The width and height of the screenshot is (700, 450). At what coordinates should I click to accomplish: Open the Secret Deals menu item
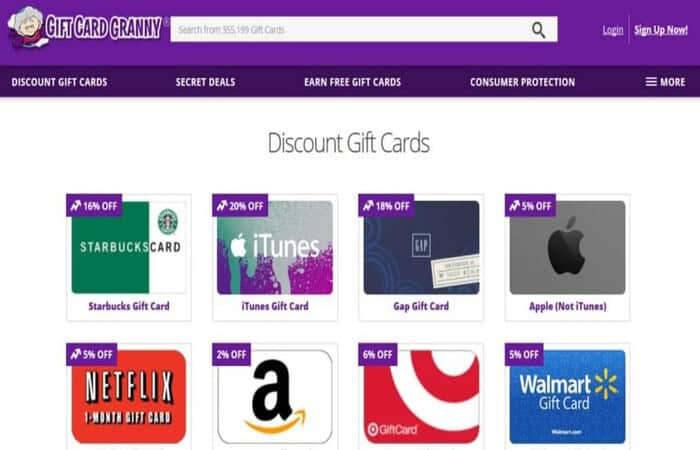tap(205, 82)
